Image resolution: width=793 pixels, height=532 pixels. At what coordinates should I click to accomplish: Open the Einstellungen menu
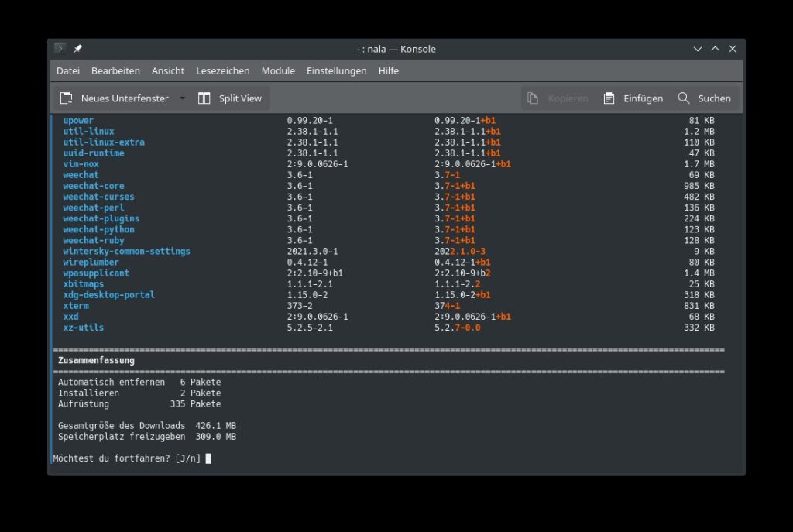pos(337,70)
